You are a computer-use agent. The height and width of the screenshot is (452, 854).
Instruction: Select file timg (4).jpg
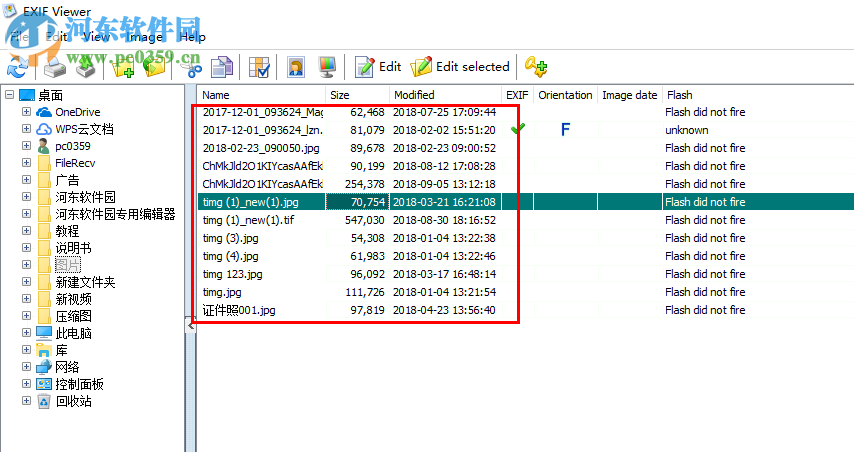(x=230, y=256)
